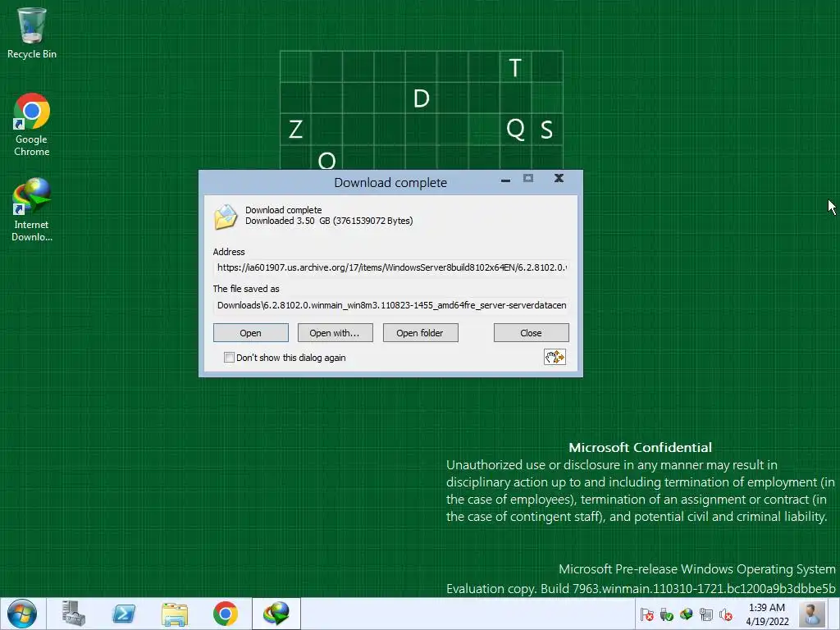This screenshot has width=840, height=630.
Task: Click the Open folder button
Action: [x=420, y=333]
